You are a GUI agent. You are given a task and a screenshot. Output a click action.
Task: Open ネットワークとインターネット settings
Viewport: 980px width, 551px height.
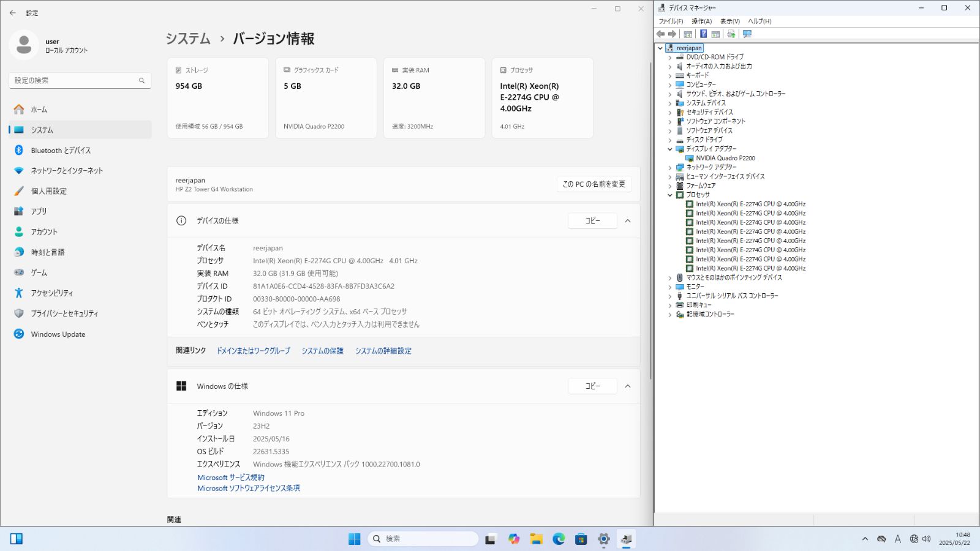[80, 171]
